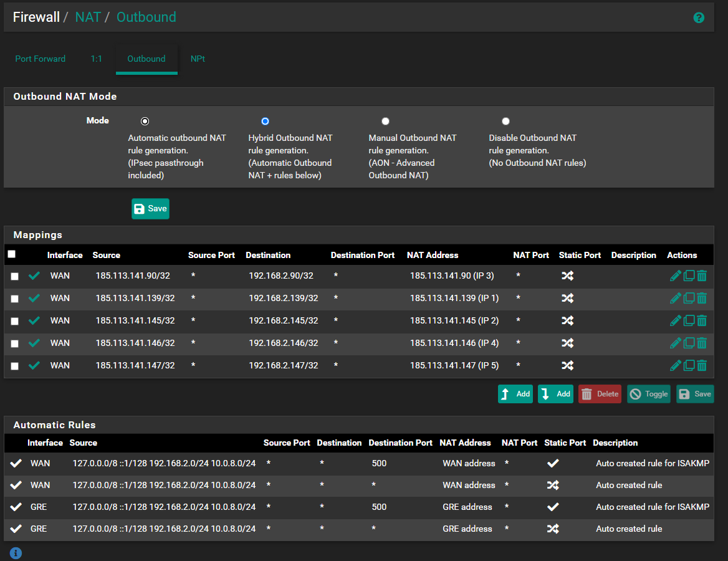Screen dimensions: 728x561
Task: Edit the 185.113.141.90/32 mapping via pencil icon
Action: (x=675, y=276)
